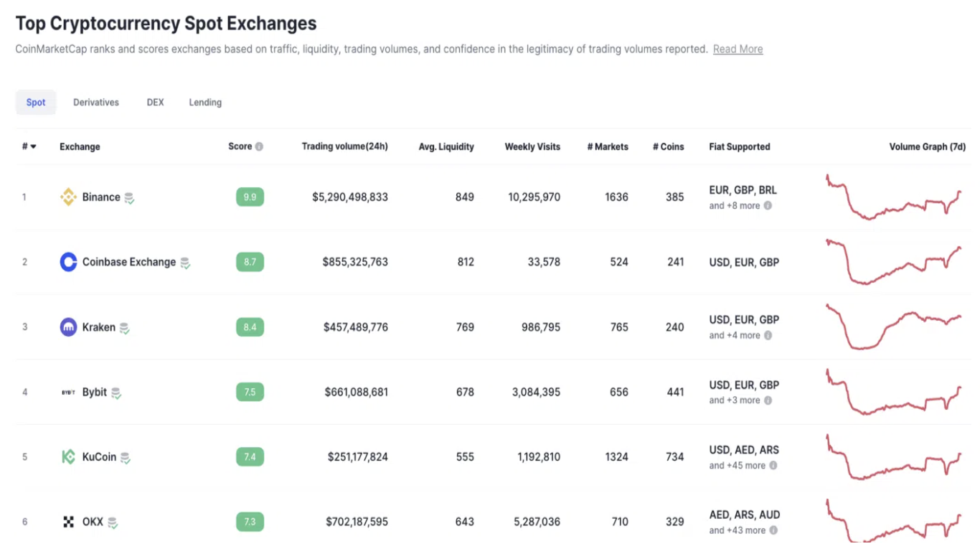Click the OKX logo icon

click(x=68, y=522)
